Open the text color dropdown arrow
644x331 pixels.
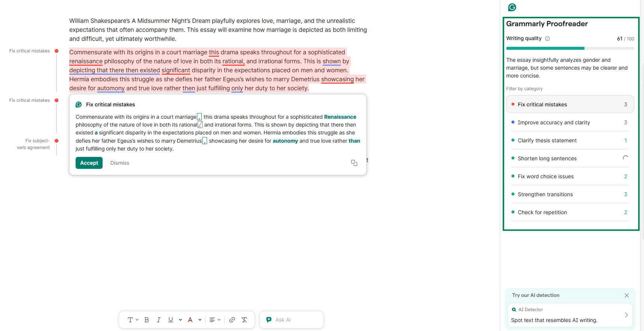tap(200, 320)
